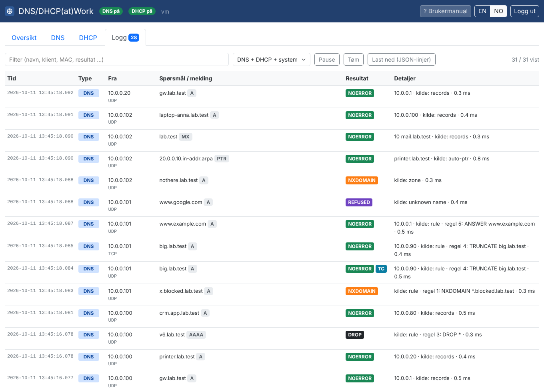
Task: Click the crm.app.lab.test query text
Action: pyautogui.click(x=179, y=313)
